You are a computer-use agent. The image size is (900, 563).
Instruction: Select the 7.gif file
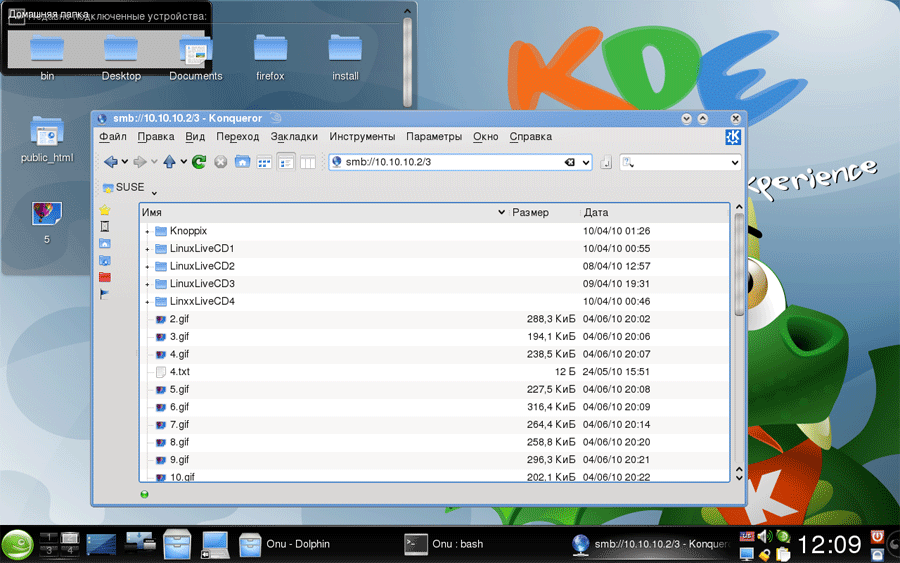click(x=179, y=425)
